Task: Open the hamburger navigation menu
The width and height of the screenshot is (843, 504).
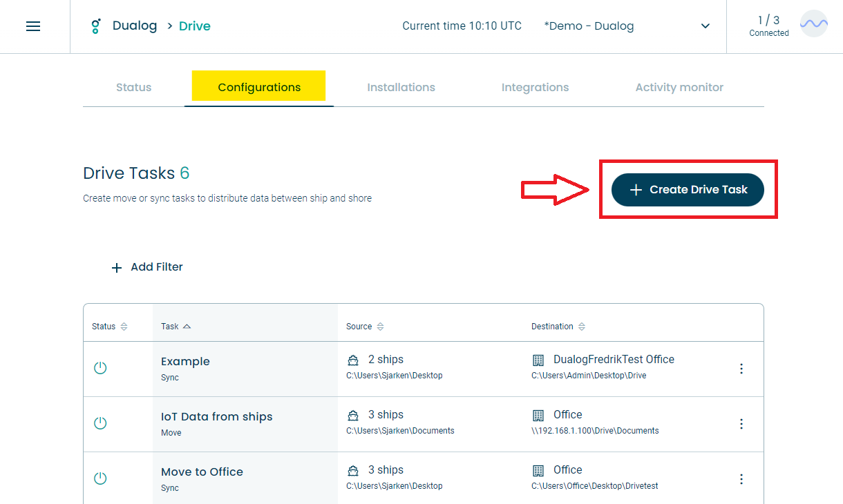Action: 33,26
